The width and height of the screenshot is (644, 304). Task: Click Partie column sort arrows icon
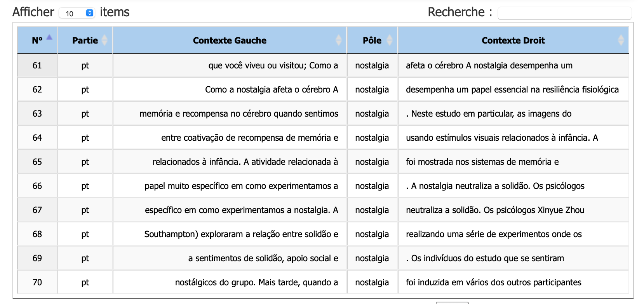pyautogui.click(x=104, y=40)
